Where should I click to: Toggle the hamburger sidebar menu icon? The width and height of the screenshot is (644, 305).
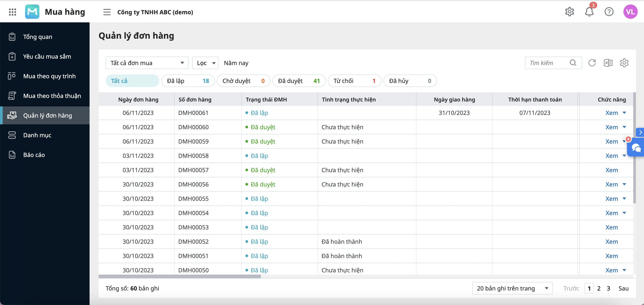pyautogui.click(x=107, y=12)
